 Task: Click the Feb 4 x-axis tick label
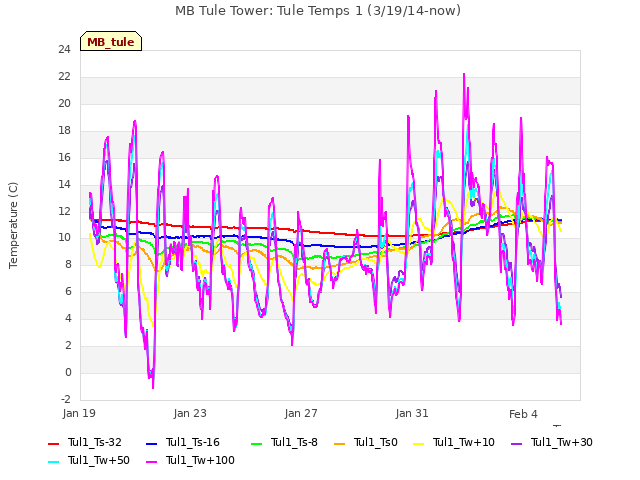point(523,414)
